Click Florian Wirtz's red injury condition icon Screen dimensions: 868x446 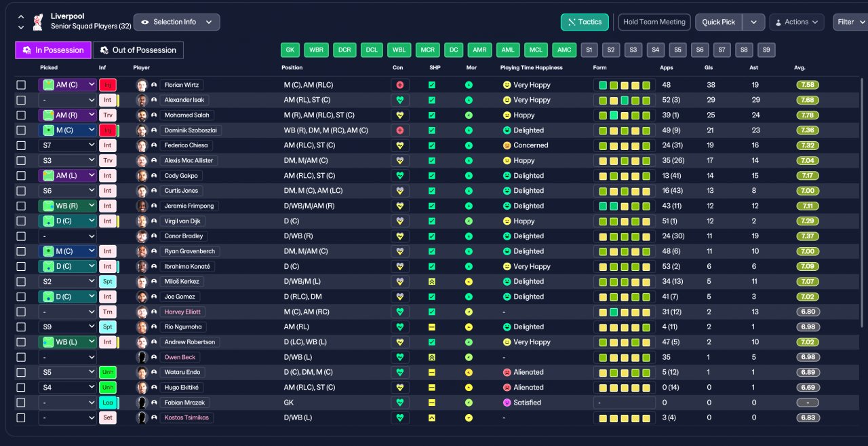400,85
